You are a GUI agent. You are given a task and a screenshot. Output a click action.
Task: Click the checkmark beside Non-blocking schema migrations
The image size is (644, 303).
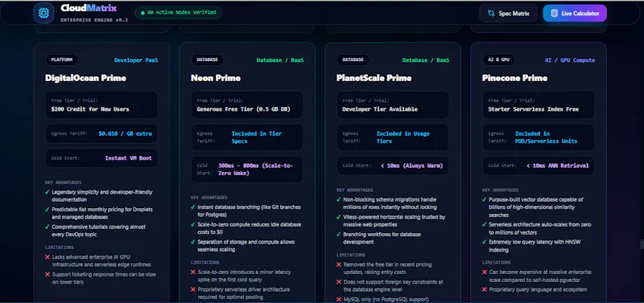coord(339,199)
